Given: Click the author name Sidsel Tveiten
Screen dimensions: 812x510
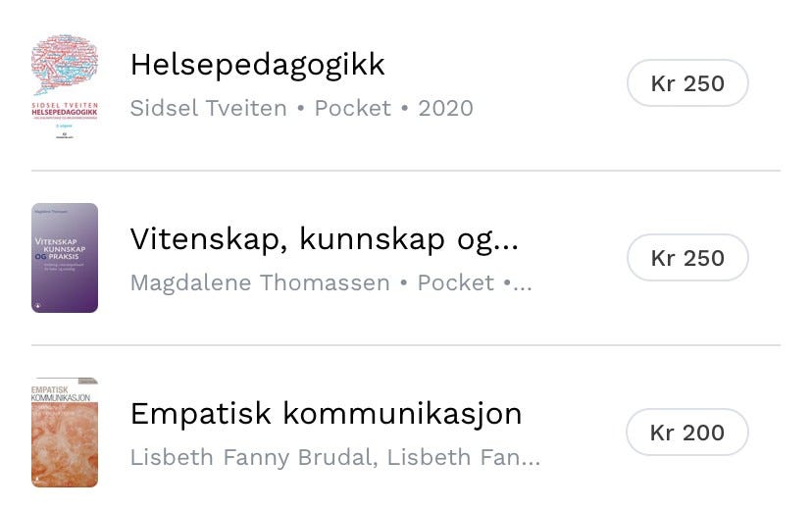Looking at the screenshot, I should pyautogui.click(x=208, y=108).
